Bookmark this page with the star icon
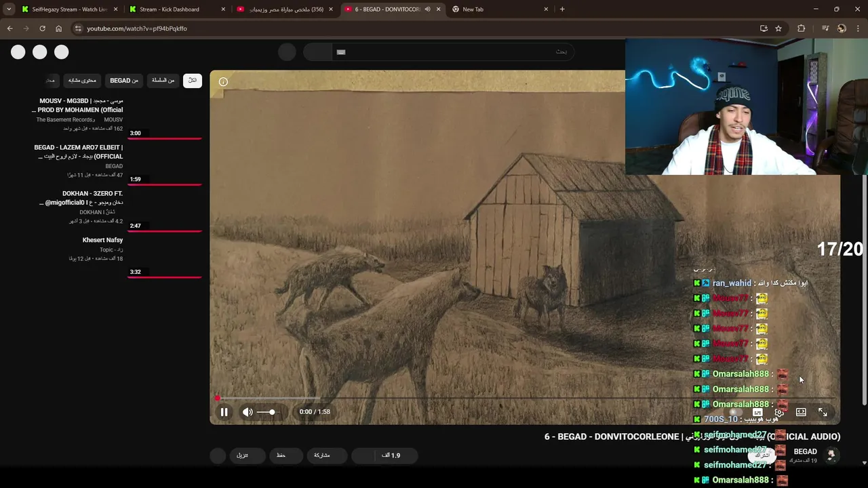Image resolution: width=868 pixels, height=488 pixels. click(778, 28)
